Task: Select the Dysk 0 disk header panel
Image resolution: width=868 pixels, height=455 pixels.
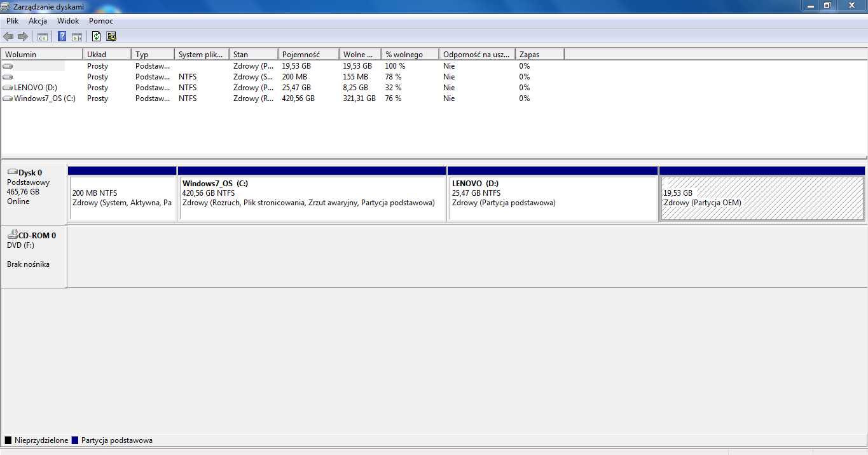Action: click(x=34, y=194)
